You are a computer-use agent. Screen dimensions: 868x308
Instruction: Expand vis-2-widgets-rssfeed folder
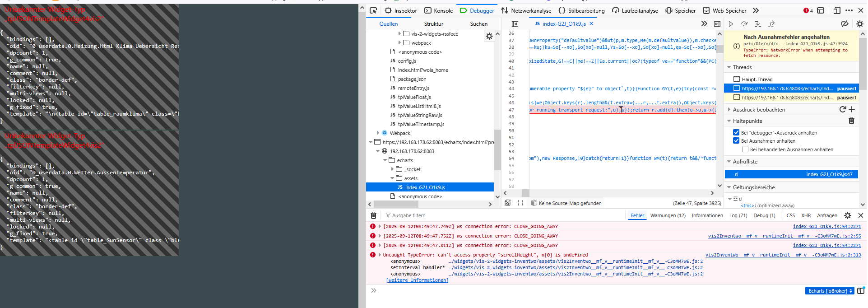(399, 33)
